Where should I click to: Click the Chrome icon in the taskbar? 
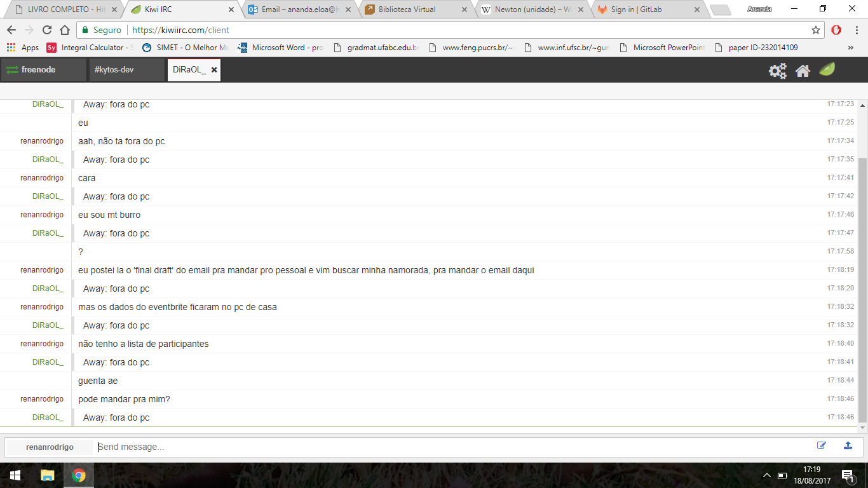(79, 475)
